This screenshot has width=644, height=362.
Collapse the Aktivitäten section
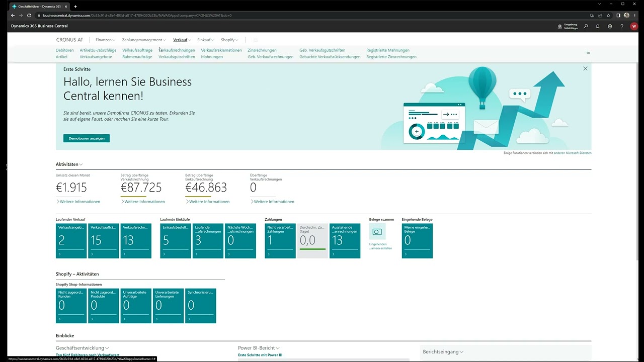[69, 164]
